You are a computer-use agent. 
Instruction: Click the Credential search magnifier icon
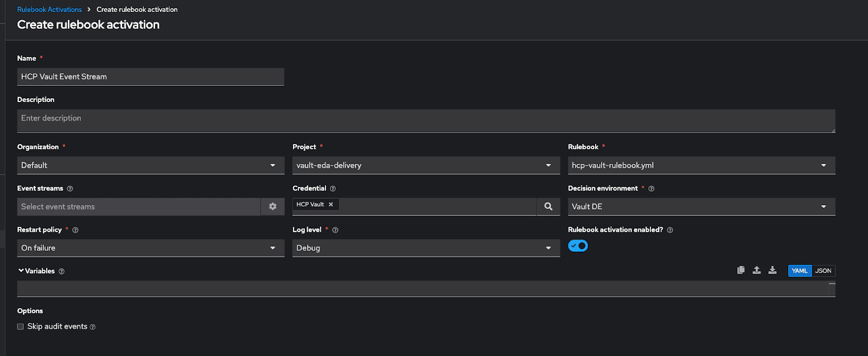point(548,207)
